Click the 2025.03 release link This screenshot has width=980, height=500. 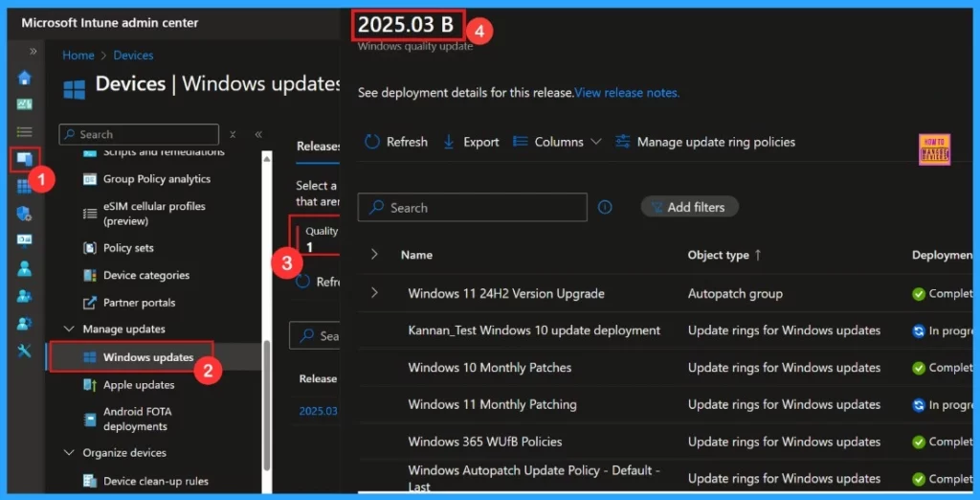coord(319,411)
